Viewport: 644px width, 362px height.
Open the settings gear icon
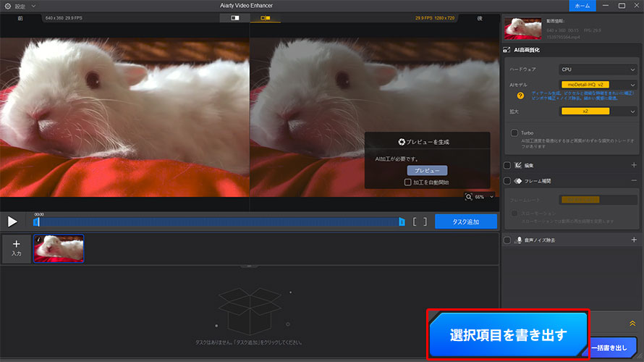pos(8,7)
